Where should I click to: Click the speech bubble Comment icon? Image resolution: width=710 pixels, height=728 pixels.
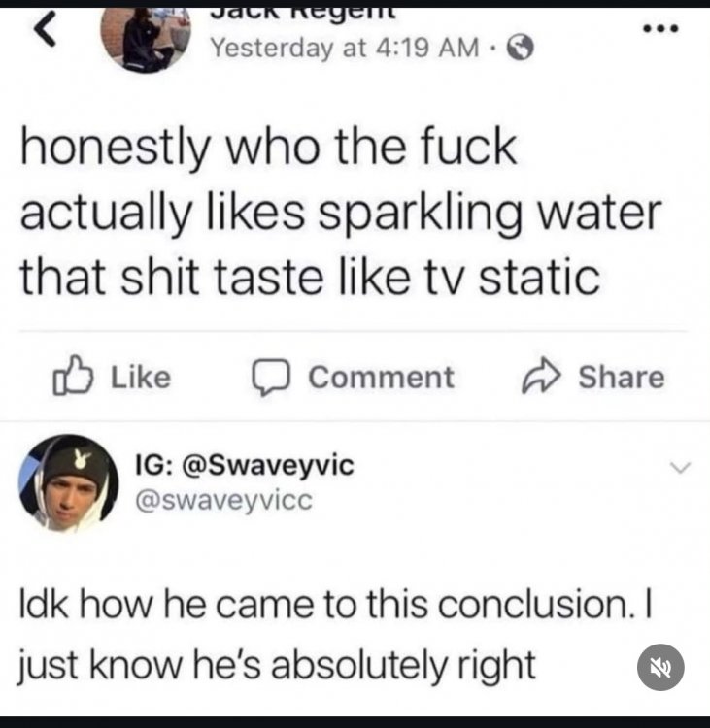(x=271, y=377)
